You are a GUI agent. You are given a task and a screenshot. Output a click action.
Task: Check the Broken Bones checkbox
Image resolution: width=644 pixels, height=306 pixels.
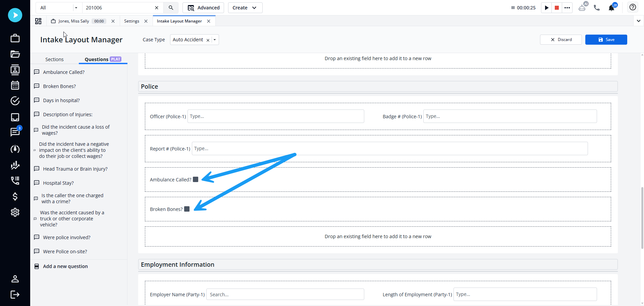(187, 209)
